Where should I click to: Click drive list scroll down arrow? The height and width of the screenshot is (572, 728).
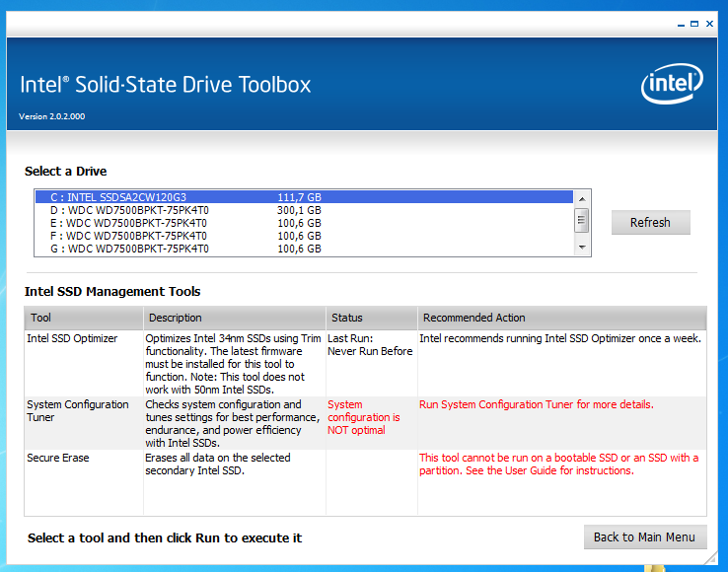click(582, 248)
